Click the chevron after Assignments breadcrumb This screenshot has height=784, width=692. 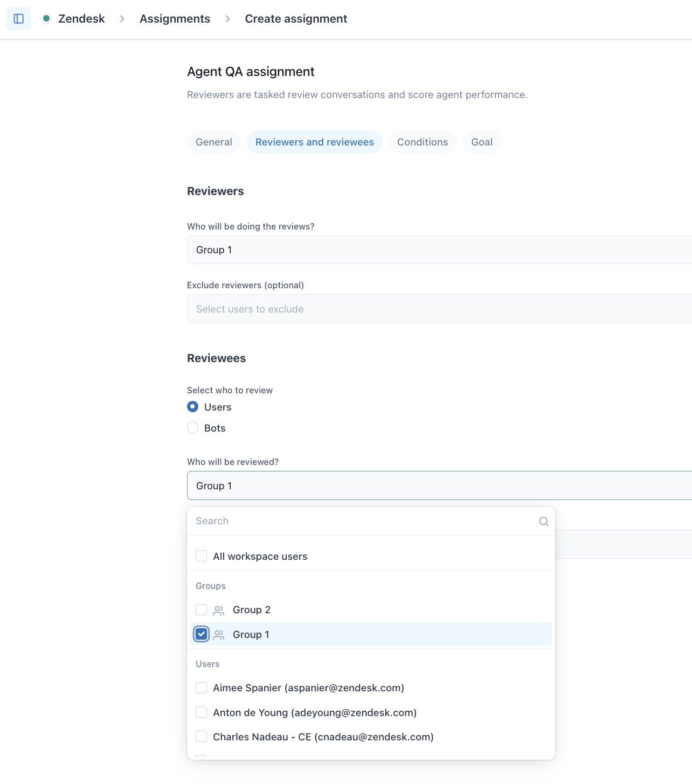(227, 19)
